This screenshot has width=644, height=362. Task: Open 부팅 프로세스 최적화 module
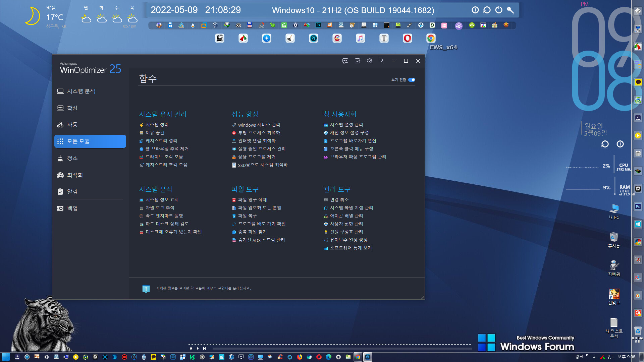(256, 133)
